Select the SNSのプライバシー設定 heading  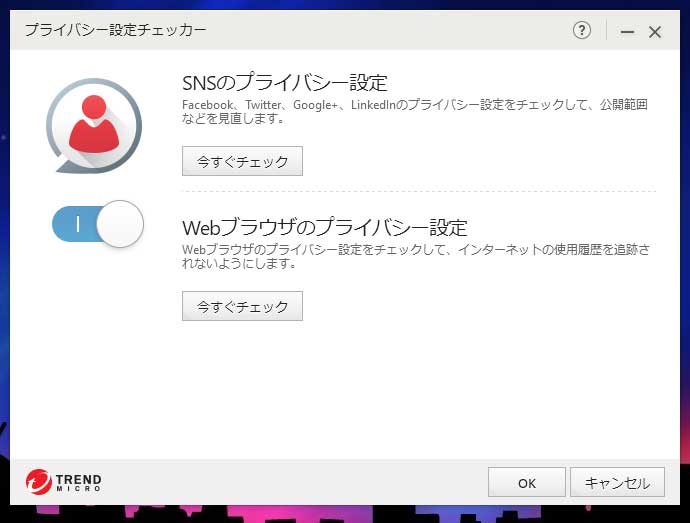pos(284,82)
